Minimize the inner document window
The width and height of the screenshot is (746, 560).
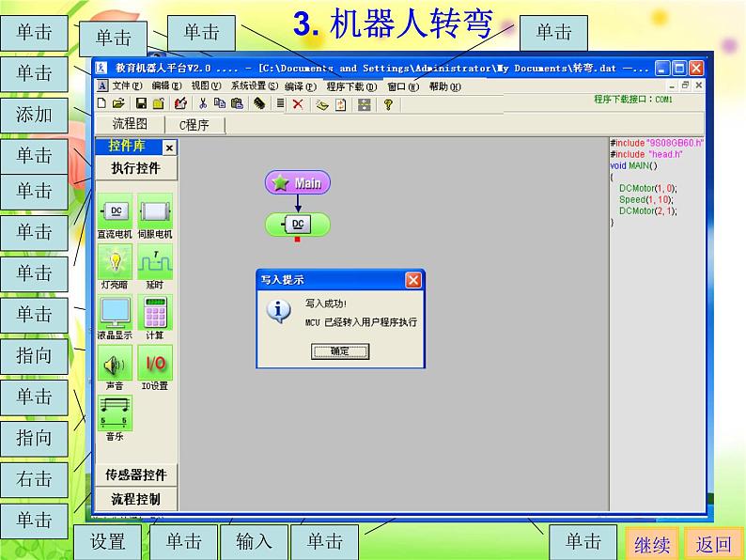pyautogui.click(x=671, y=86)
